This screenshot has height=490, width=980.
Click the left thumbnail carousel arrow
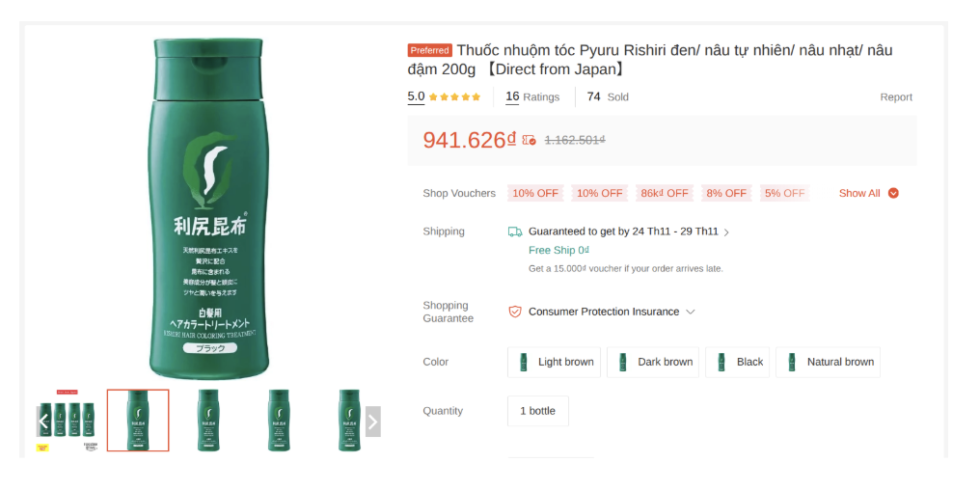coord(43,421)
